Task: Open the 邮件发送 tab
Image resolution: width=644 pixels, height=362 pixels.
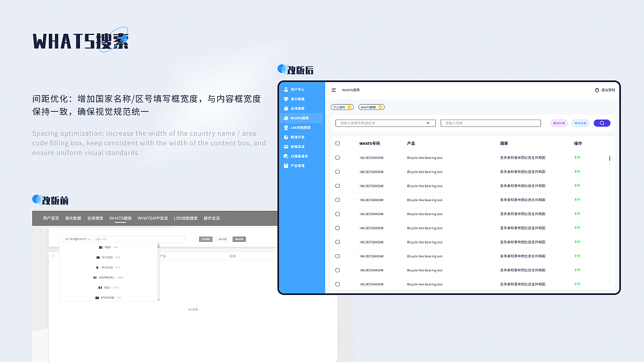Action: tap(211, 218)
